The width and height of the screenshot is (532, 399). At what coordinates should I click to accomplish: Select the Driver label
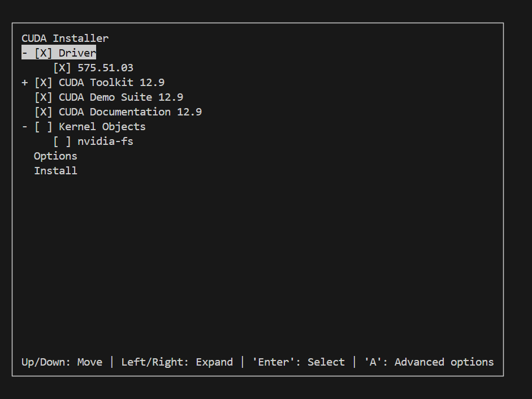click(x=77, y=53)
